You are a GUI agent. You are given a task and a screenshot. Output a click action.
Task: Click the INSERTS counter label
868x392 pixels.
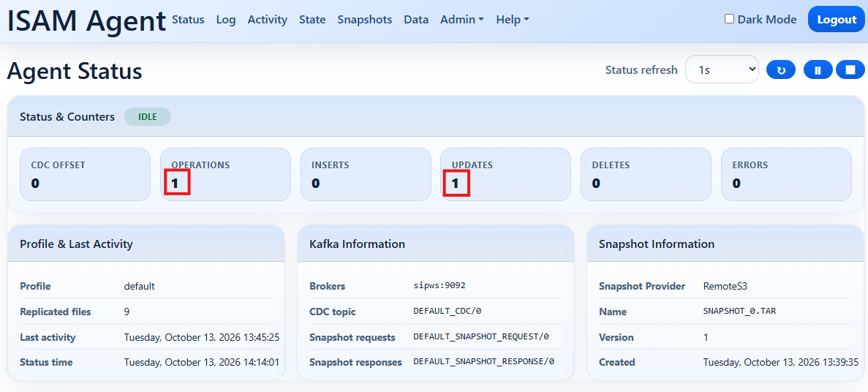[331, 165]
